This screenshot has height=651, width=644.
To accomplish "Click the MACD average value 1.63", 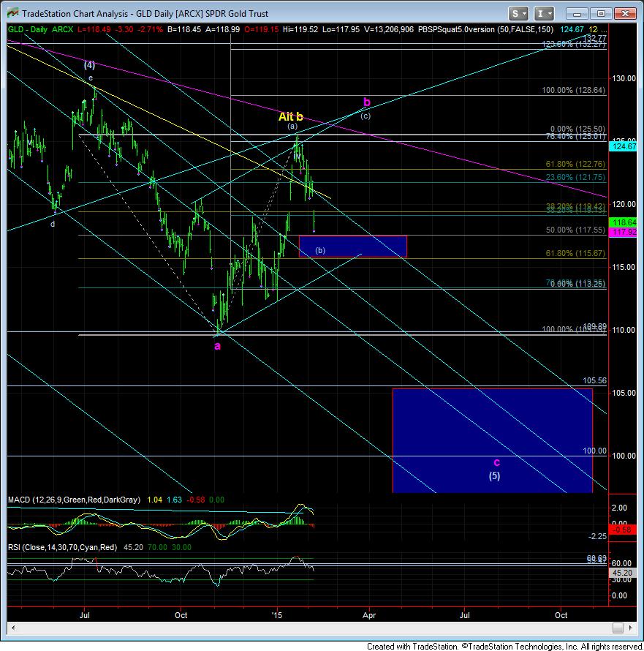I will [x=174, y=500].
